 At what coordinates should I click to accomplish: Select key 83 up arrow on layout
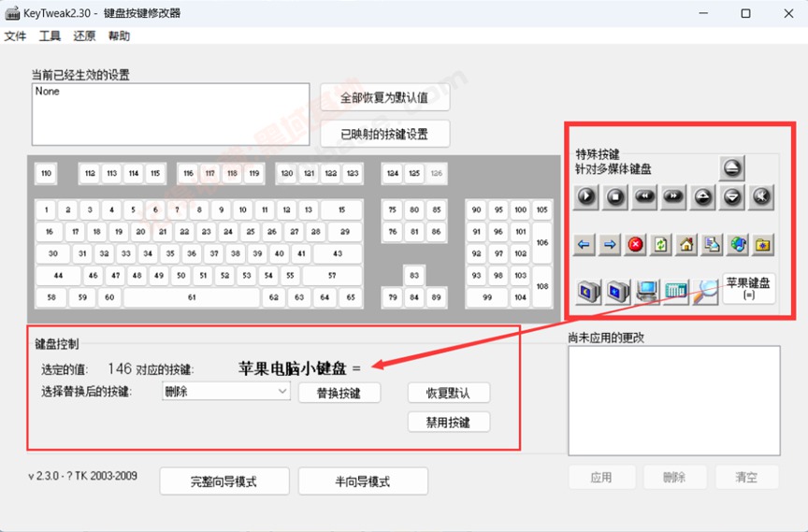[x=414, y=276]
